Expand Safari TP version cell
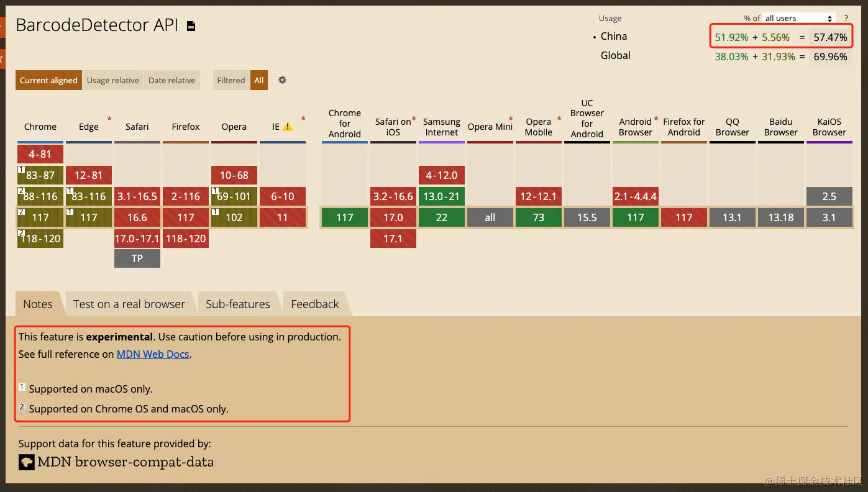 137,258
